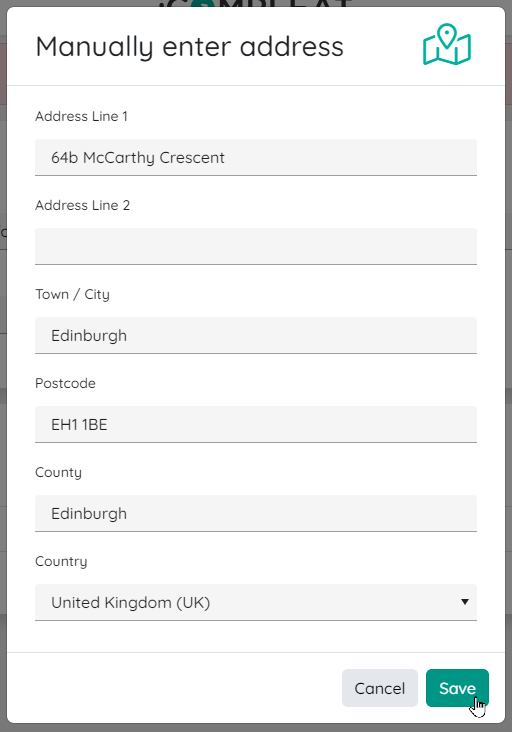
Task: Click into the County input field
Action: click(x=256, y=514)
